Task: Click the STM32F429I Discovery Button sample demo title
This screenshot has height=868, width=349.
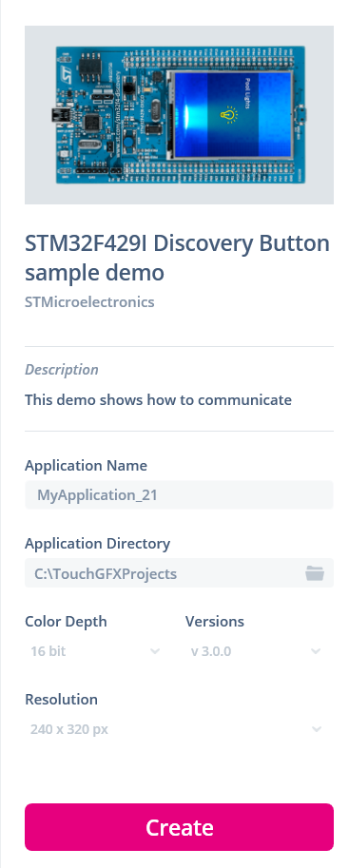Action: (177, 258)
